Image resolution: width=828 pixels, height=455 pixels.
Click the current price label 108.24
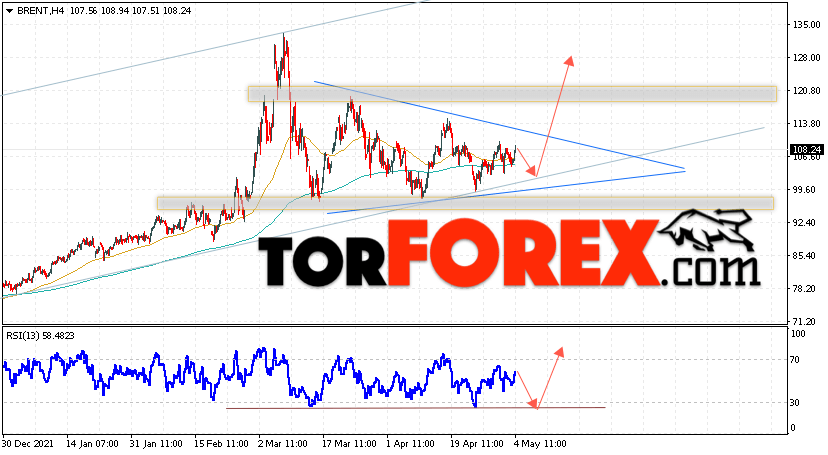[x=806, y=150]
